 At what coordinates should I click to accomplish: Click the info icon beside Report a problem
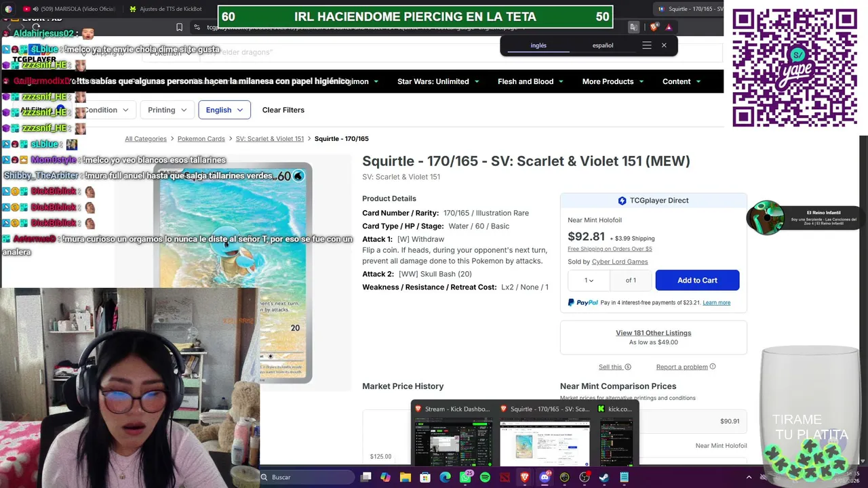pos(713,367)
